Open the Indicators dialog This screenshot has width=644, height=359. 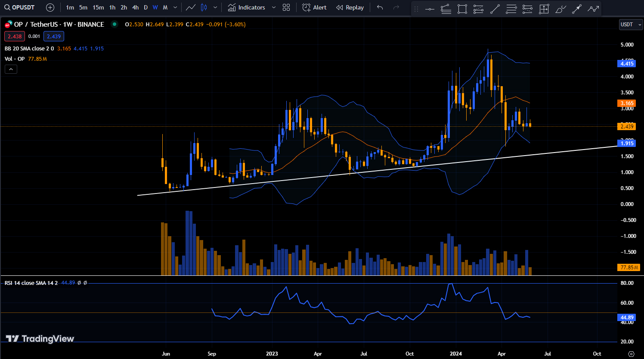pyautogui.click(x=246, y=7)
